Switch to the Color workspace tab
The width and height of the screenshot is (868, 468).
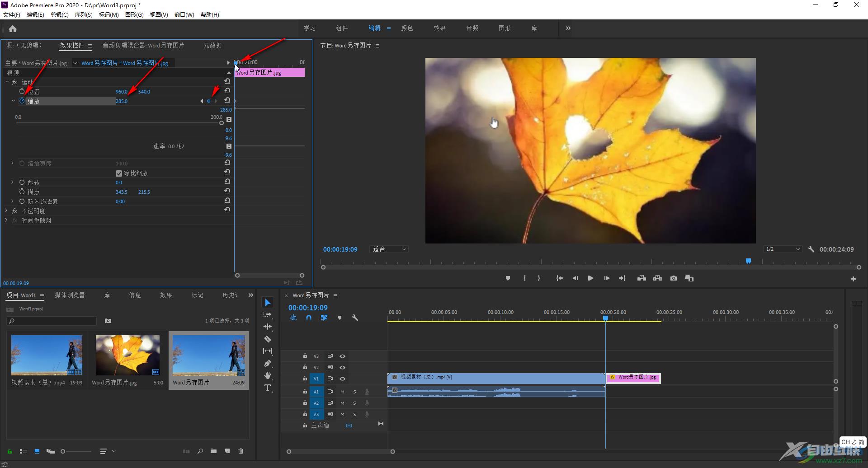tap(407, 28)
